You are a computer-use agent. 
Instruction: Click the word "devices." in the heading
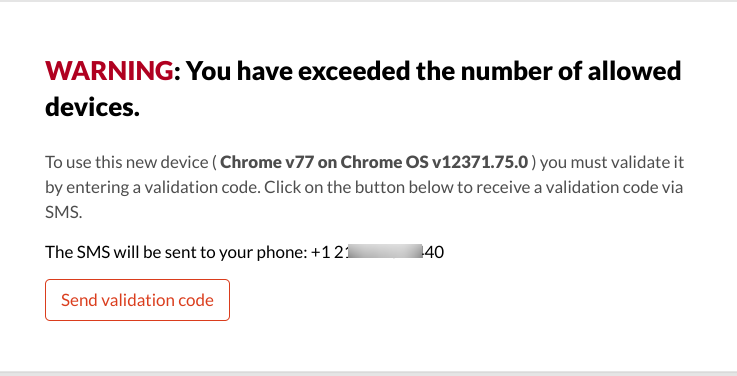(93, 107)
